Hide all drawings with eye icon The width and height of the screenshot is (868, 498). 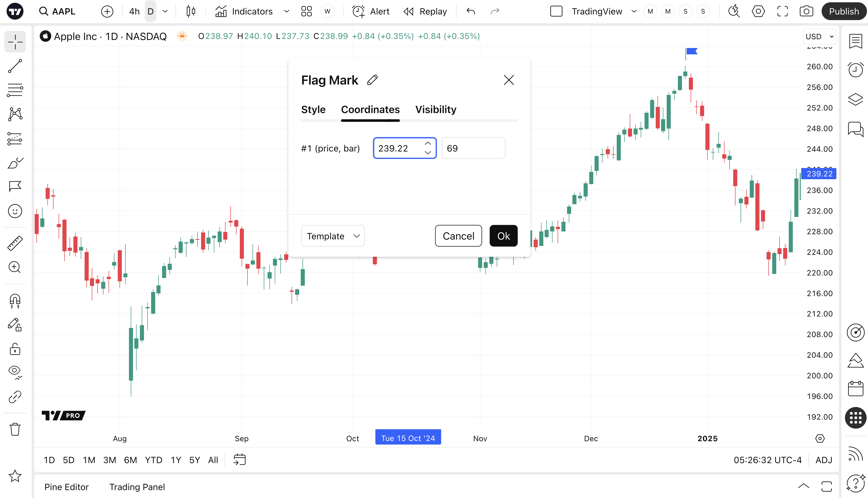pyautogui.click(x=15, y=372)
